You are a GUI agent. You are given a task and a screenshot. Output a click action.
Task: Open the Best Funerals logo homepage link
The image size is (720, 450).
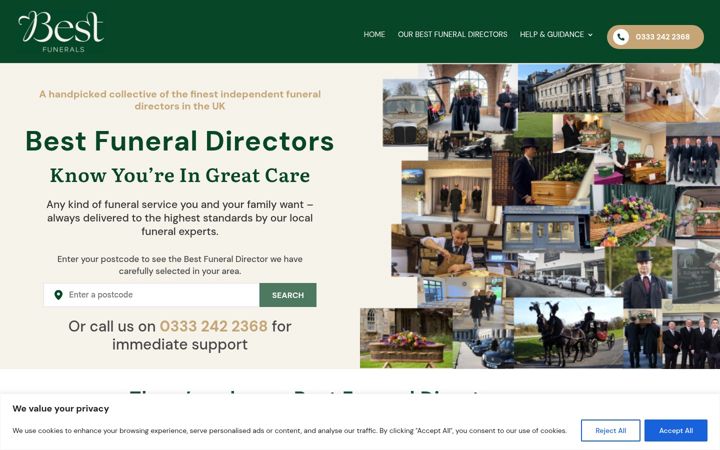[61, 32]
